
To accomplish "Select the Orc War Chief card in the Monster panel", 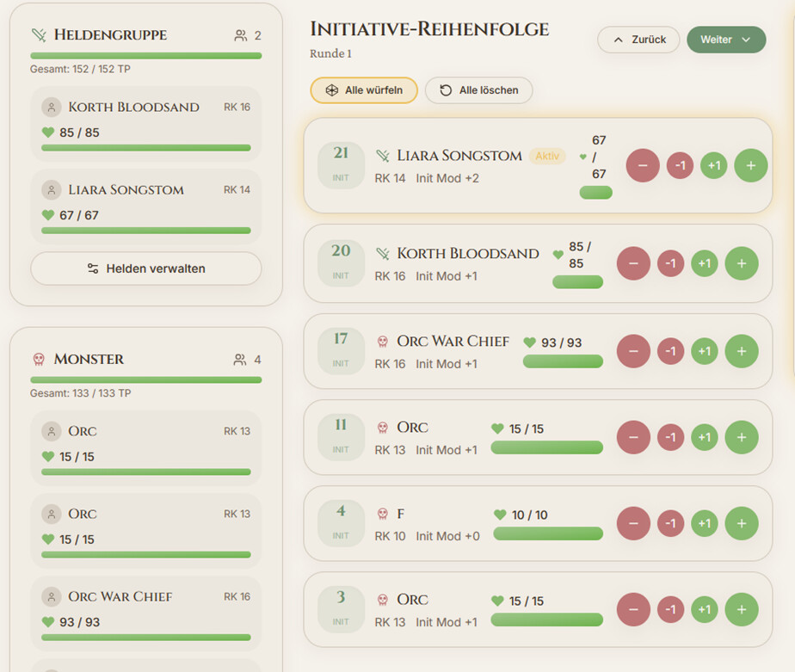I will point(145,608).
